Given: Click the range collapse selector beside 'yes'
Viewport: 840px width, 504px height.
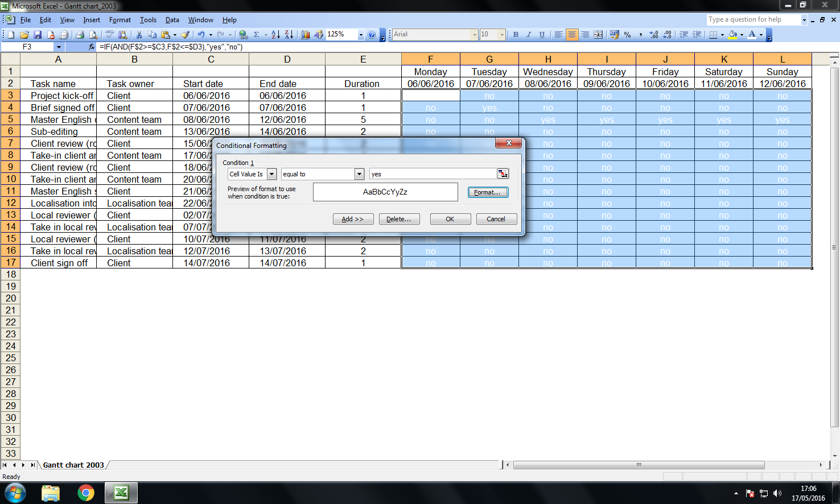Looking at the screenshot, I should point(503,173).
